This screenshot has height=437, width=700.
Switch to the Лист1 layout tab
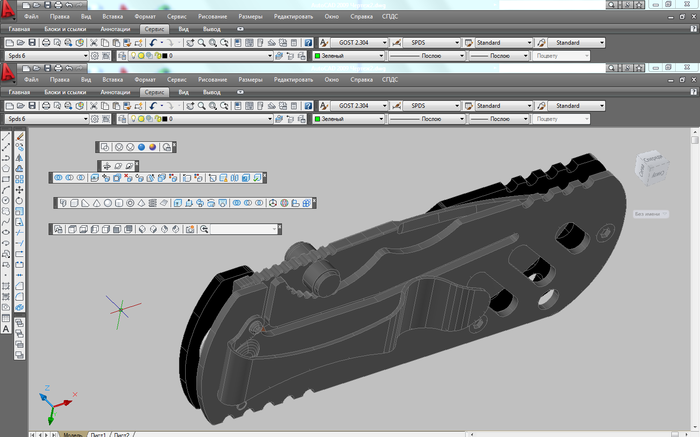97,434
